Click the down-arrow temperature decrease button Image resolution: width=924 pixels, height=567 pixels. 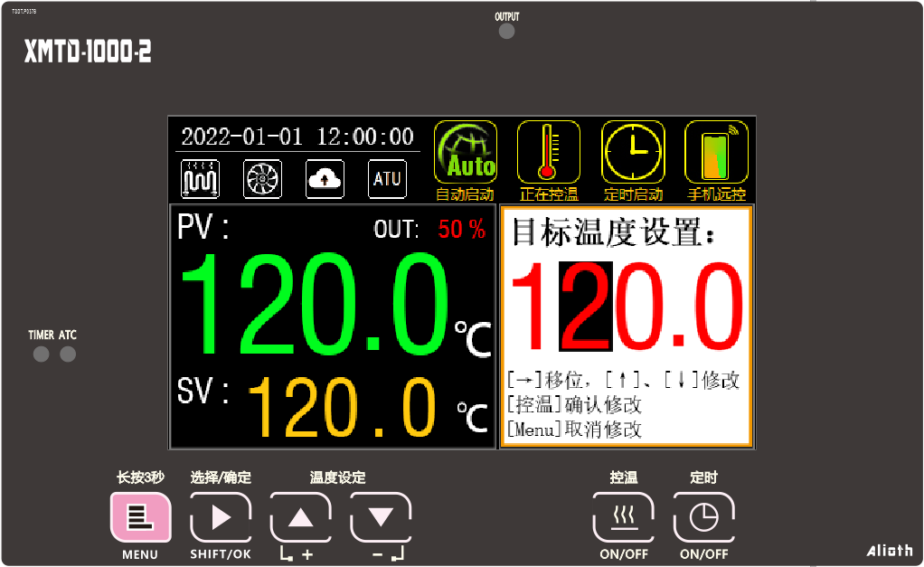click(x=381, y=517)
